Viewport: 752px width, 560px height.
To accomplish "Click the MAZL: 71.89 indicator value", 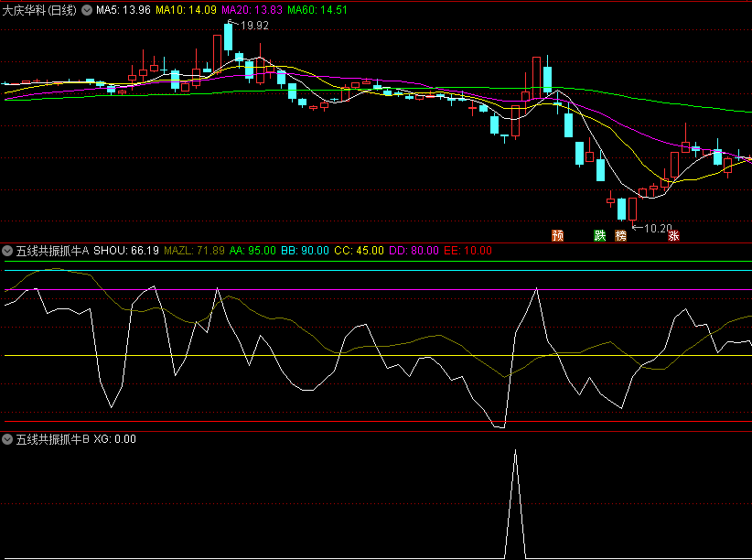I will [x=194, y=250].
